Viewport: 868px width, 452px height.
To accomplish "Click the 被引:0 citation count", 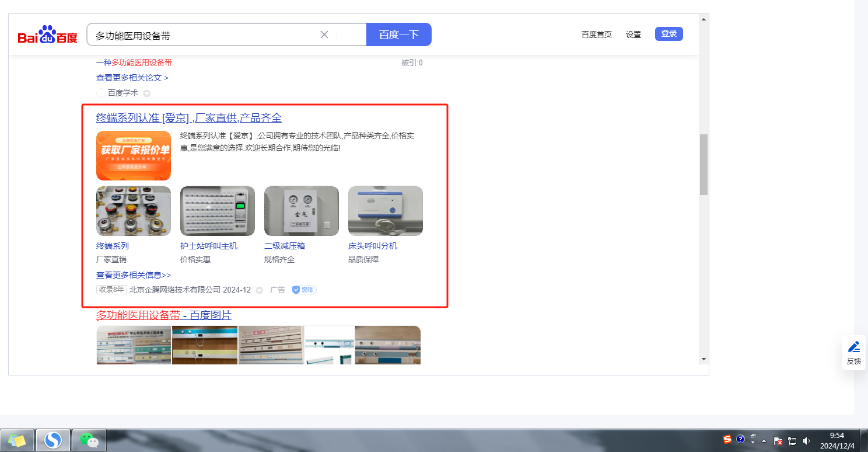I will pos(412,63).
